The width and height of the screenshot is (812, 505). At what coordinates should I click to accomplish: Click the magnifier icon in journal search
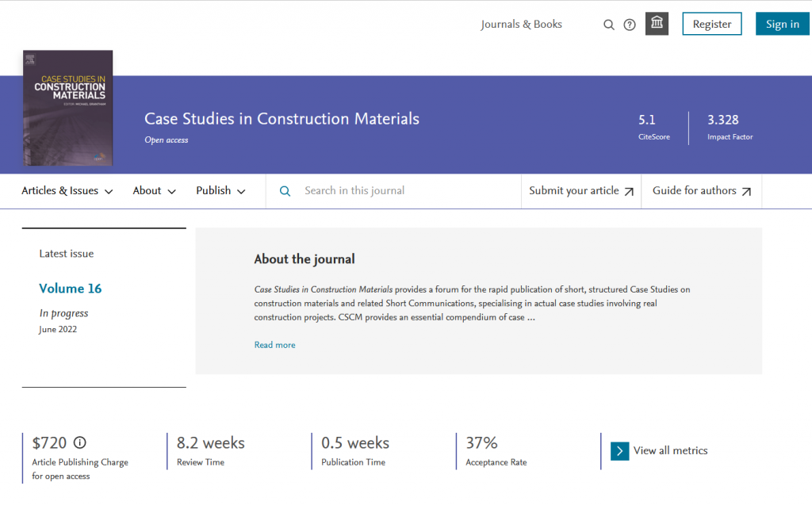285,191
